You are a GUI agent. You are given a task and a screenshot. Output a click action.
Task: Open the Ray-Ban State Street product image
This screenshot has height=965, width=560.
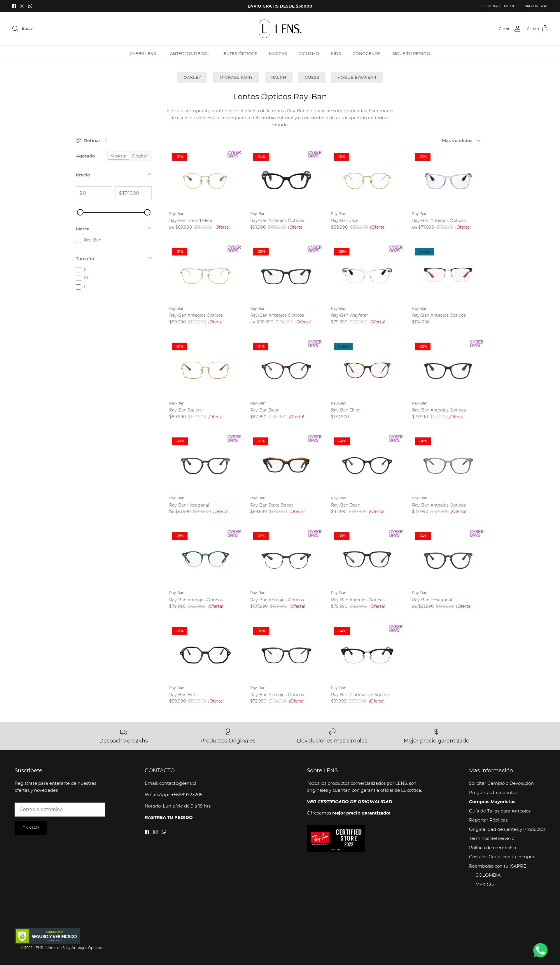point(286,465)
